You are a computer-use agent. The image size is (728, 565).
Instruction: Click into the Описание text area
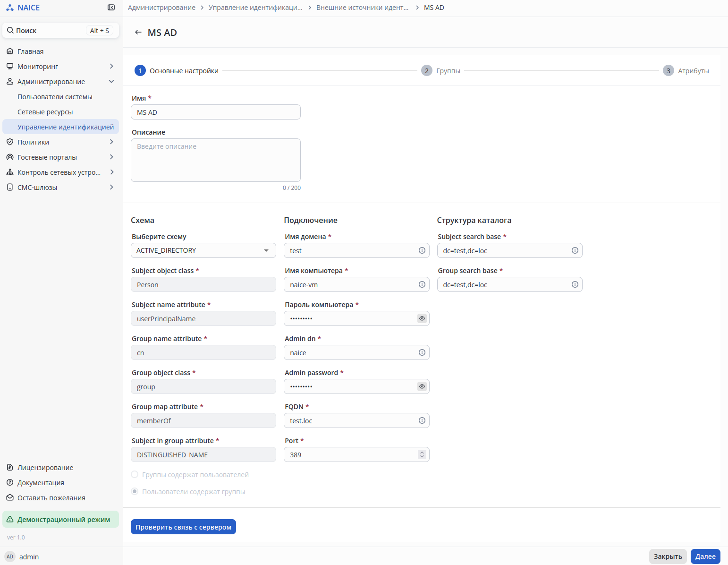click(215, 160)
